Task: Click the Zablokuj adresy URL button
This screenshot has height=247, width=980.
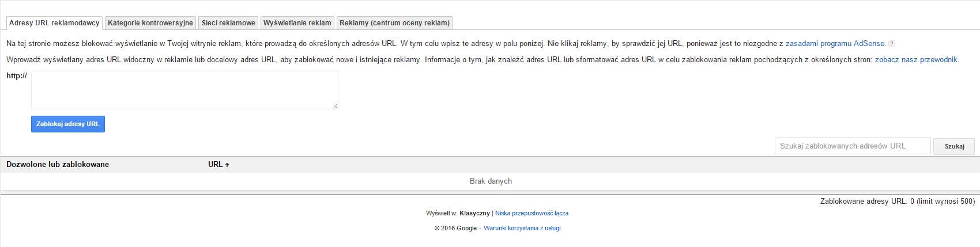Action: tap(68, 124)
